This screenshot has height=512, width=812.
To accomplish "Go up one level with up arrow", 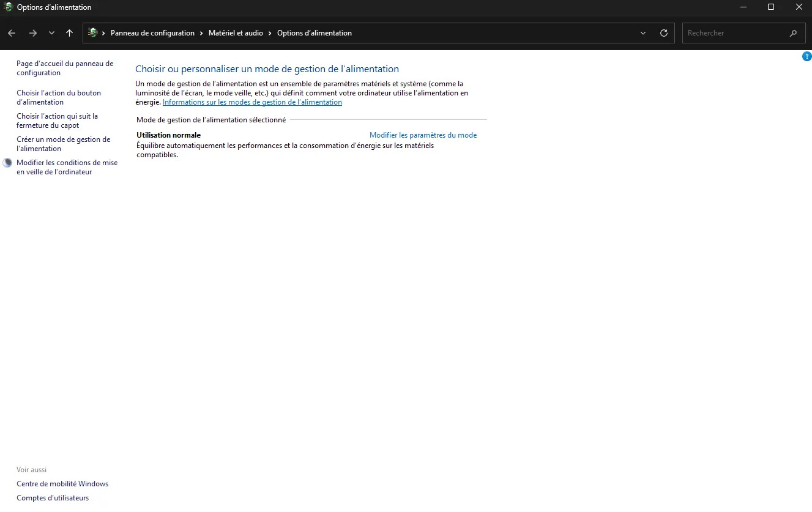I will (x=69, y=33).
